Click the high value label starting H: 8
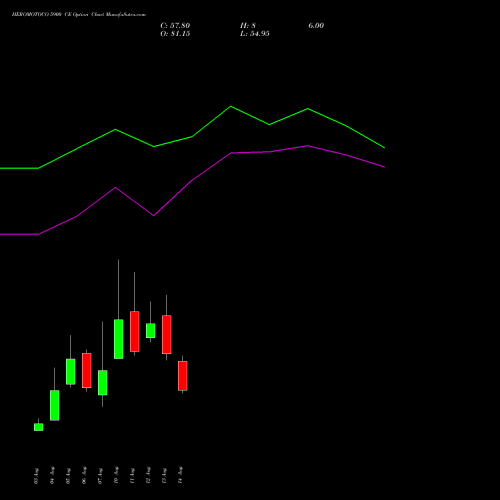The image size is (500, 500). 248,26
